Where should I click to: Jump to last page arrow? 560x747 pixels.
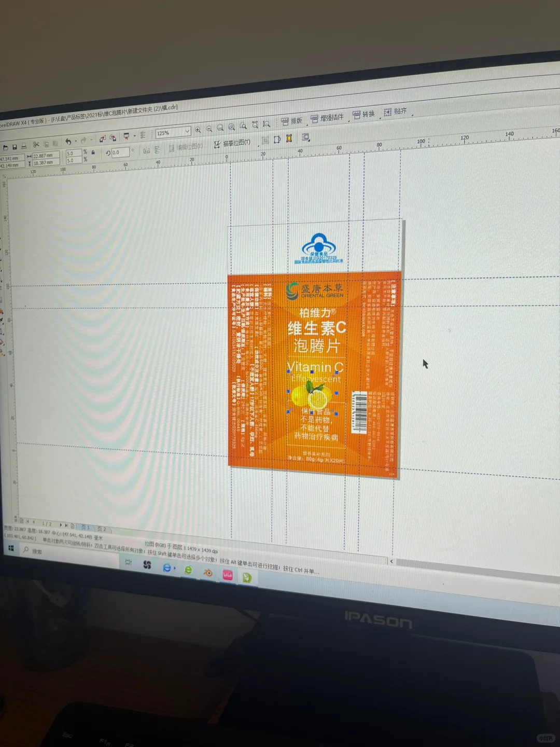tap(66, 525)
